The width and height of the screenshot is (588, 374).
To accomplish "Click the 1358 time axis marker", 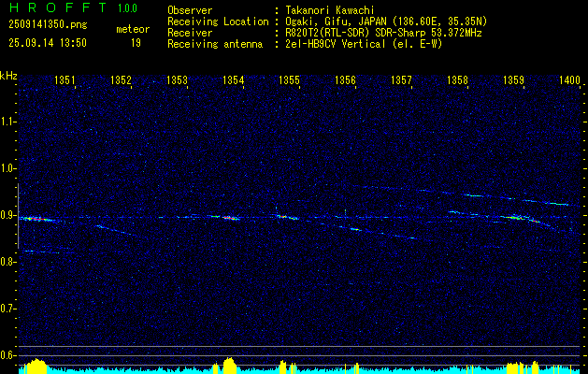I will 457,79.
